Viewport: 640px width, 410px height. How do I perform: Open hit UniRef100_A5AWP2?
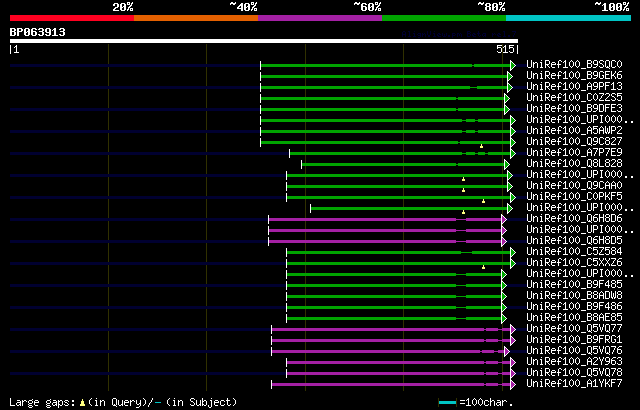pyautogui.click(x=574, y=131)
